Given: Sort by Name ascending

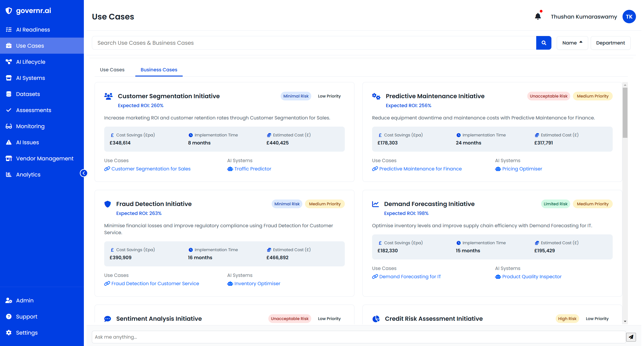Looking at the screenshot, I should pos(572,43).
